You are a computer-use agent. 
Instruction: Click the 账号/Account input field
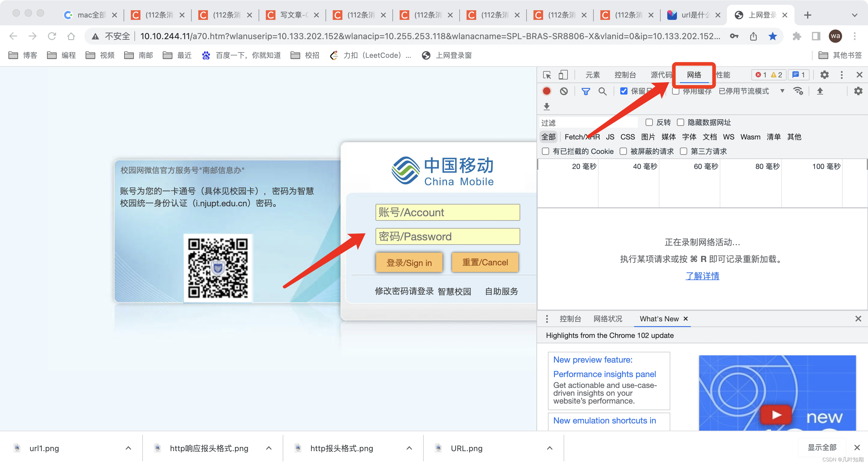[448, 212]
